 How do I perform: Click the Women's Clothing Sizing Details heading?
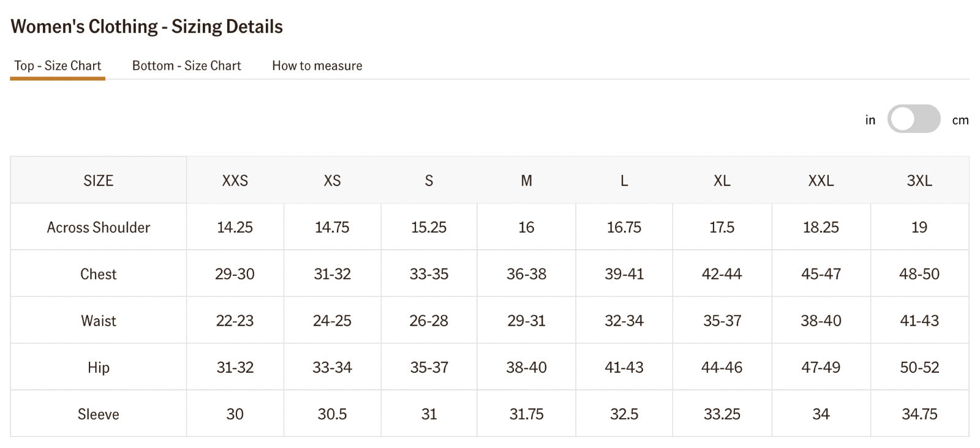(x=146, y=26)
